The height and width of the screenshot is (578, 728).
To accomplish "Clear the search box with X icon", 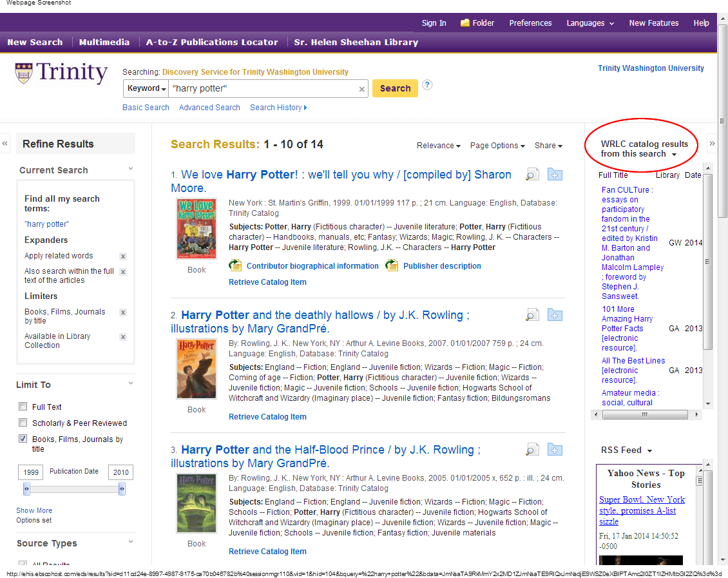I will [361, 89].
